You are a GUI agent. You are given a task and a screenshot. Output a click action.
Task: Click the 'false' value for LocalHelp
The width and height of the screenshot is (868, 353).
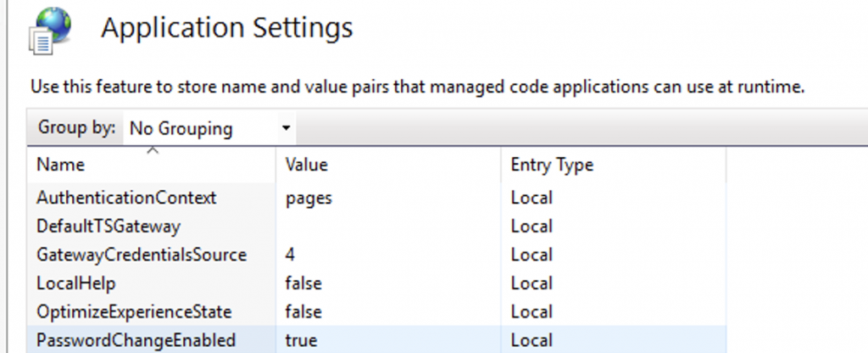point(303,283)
